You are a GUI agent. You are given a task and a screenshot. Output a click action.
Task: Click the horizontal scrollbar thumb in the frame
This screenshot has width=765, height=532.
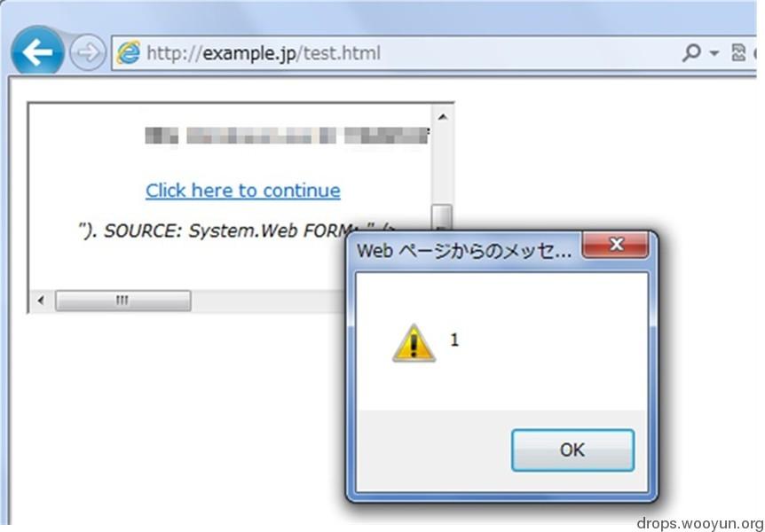[x=123, y=301]
